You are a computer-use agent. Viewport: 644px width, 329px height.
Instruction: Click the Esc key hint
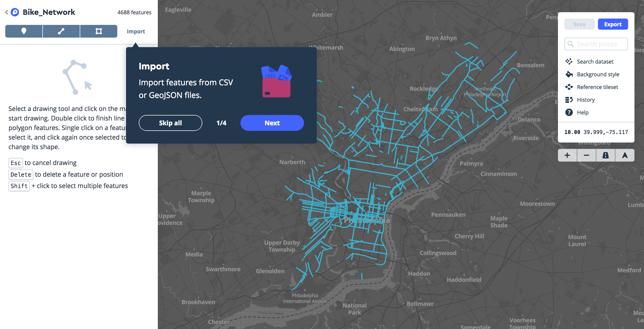pyautogui.click(x=16, y=163)
